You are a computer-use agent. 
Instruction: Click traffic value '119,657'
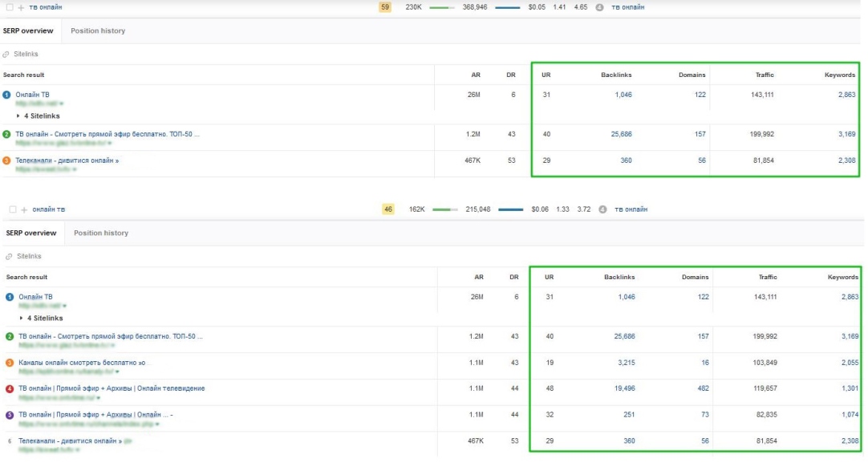click(765, 389)
